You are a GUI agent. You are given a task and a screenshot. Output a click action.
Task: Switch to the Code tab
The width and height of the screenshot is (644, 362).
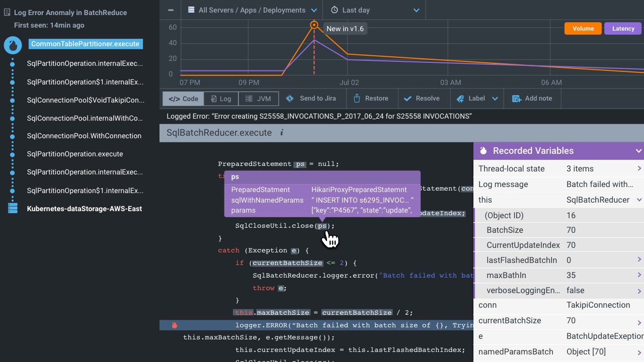click(183, 99)
